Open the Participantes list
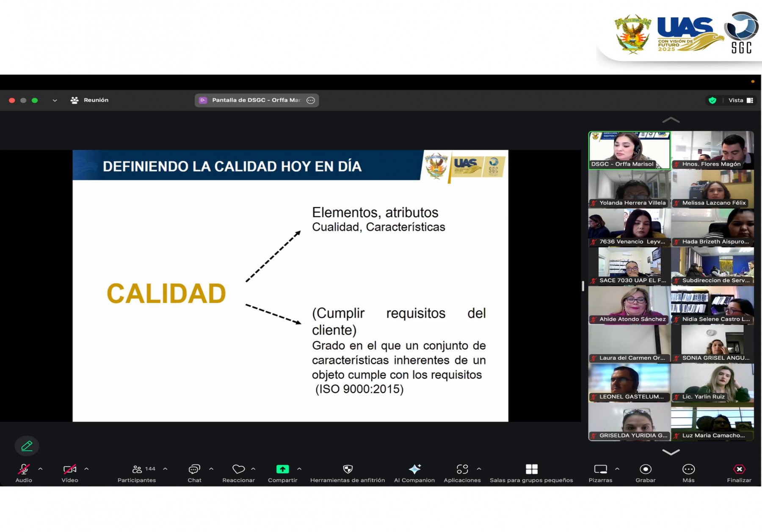The height and width of the screenshot is (532, 762). (137, 470)
